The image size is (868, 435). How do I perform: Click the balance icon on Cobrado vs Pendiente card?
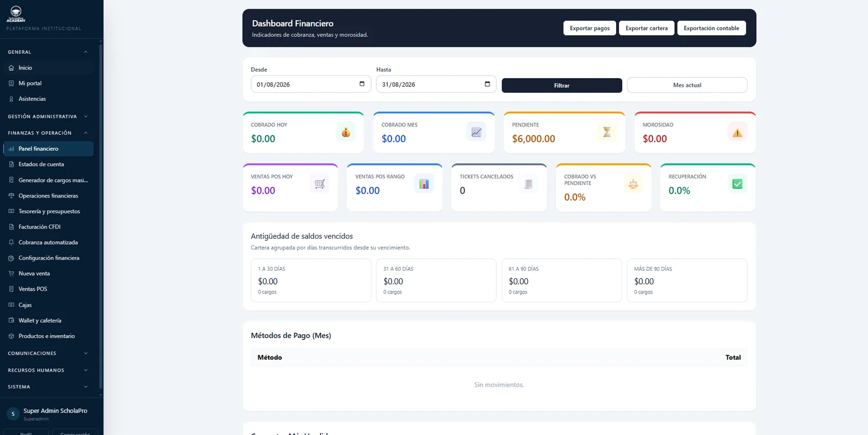click(633, 184)
